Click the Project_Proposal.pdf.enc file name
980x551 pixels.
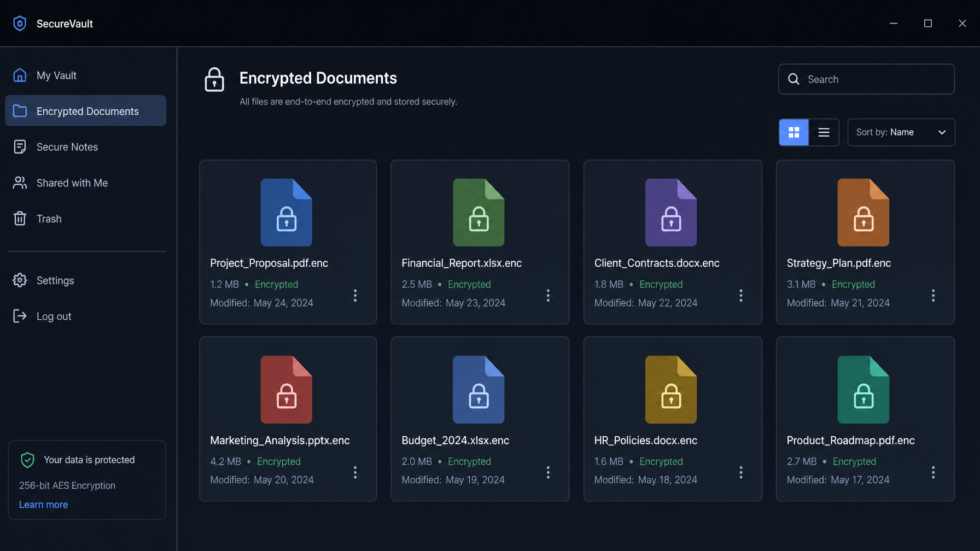269,263
